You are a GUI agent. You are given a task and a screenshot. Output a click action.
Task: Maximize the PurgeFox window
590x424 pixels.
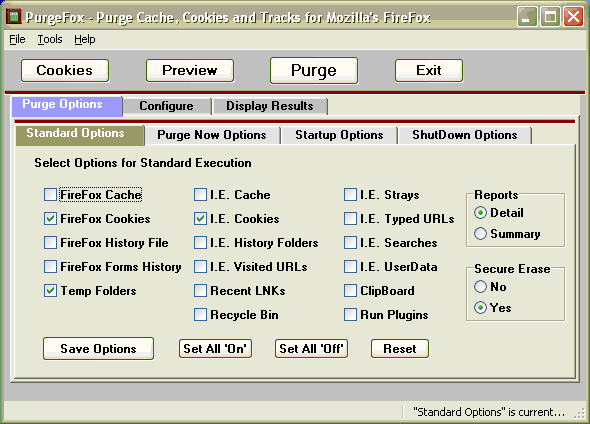click(x=550, y=17)
